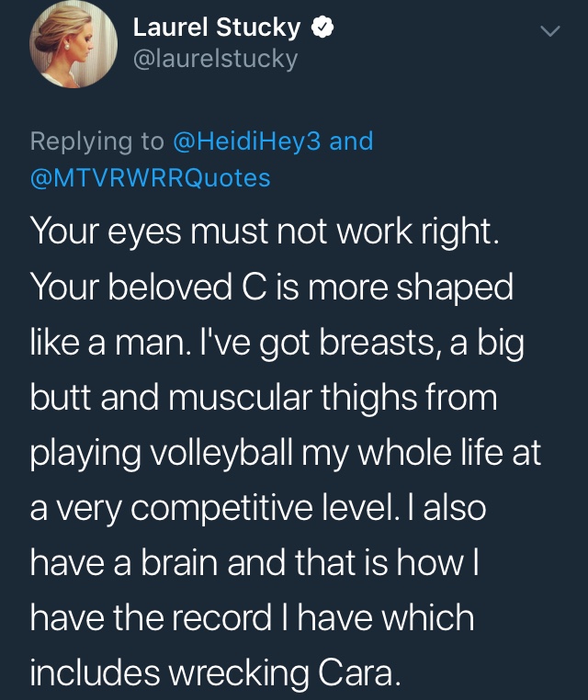Visit the @laurelstucky handle
Image resolution: width=588 pixels, height=700 pixels.
click(x=215, y=60)
